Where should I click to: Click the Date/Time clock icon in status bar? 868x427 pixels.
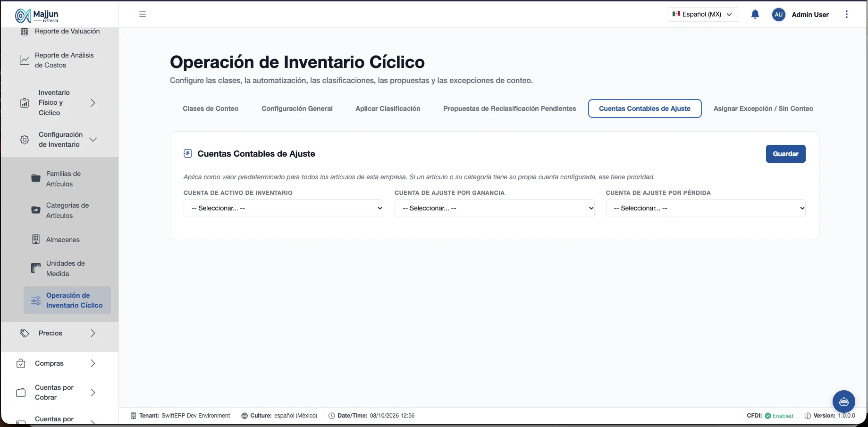332,416
